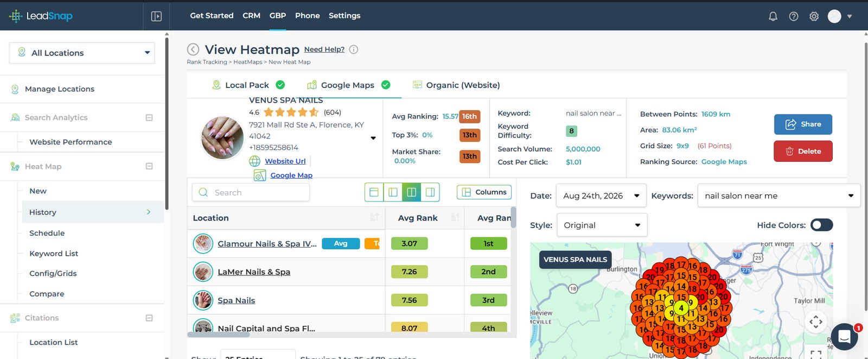Click the LeadSnap logo

tap(41, 16)
